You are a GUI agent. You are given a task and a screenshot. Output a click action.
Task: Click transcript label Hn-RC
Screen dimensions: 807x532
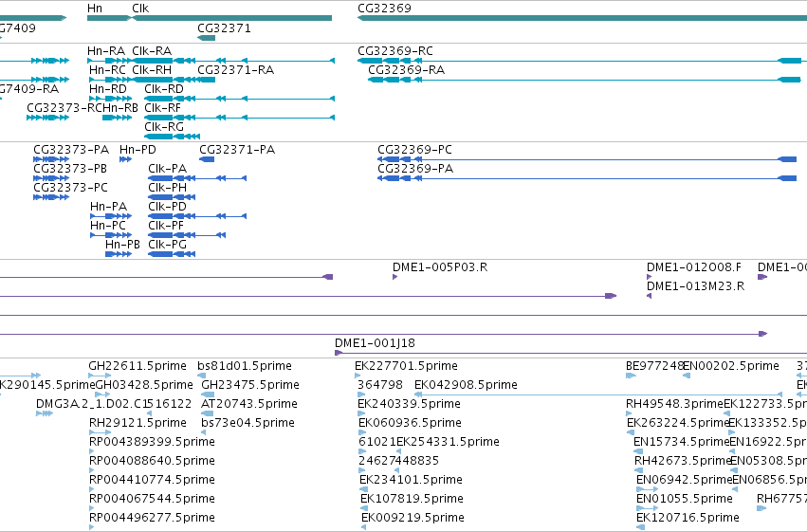coord(107,70)
